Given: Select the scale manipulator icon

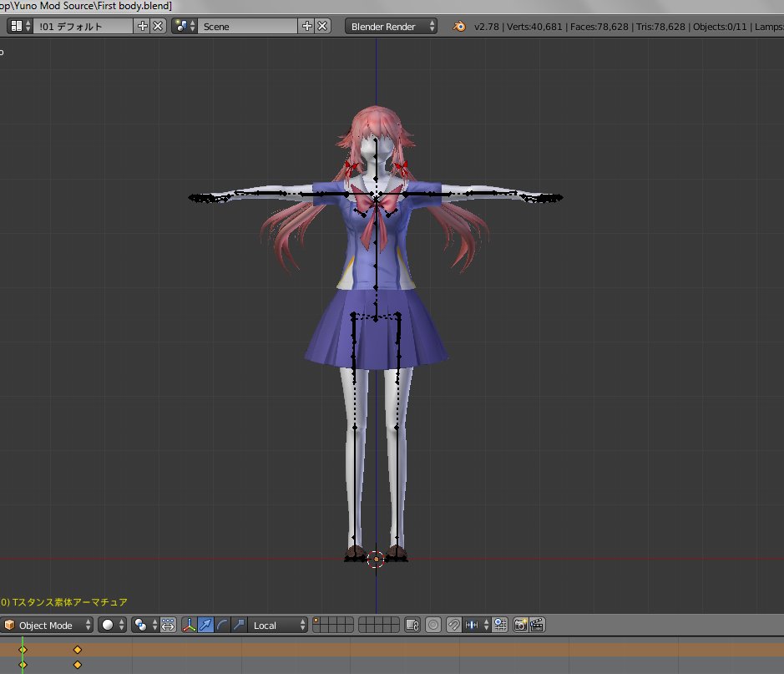Looking at the screenshot, I should [x=239, y=625].
